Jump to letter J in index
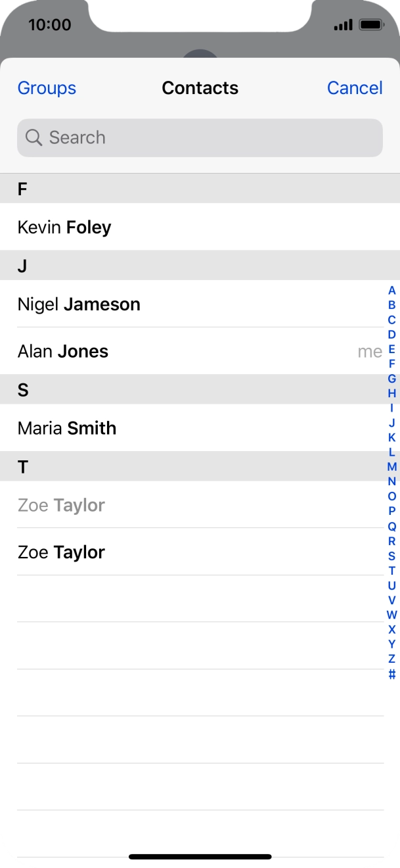 [x=392, y=423]
